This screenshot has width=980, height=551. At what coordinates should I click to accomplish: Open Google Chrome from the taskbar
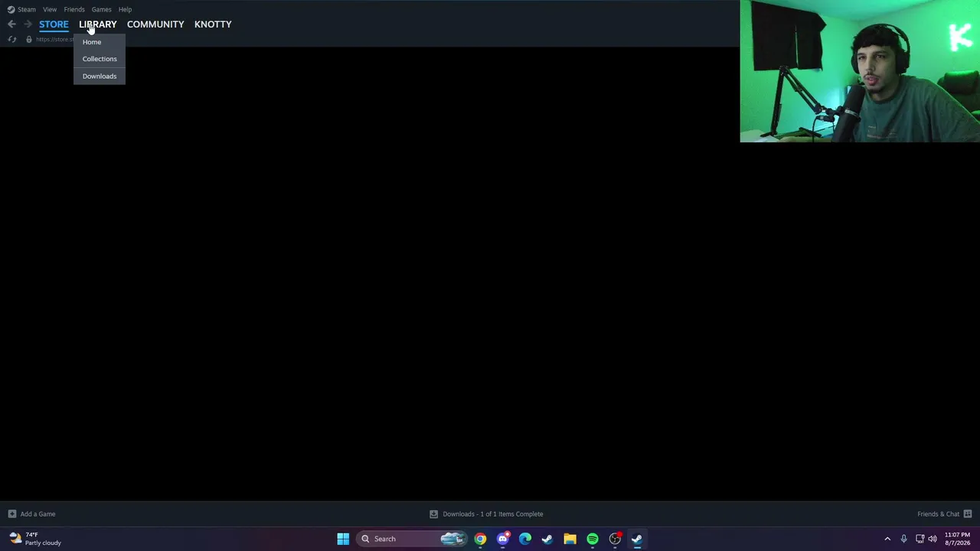click(x=480, y=539)
